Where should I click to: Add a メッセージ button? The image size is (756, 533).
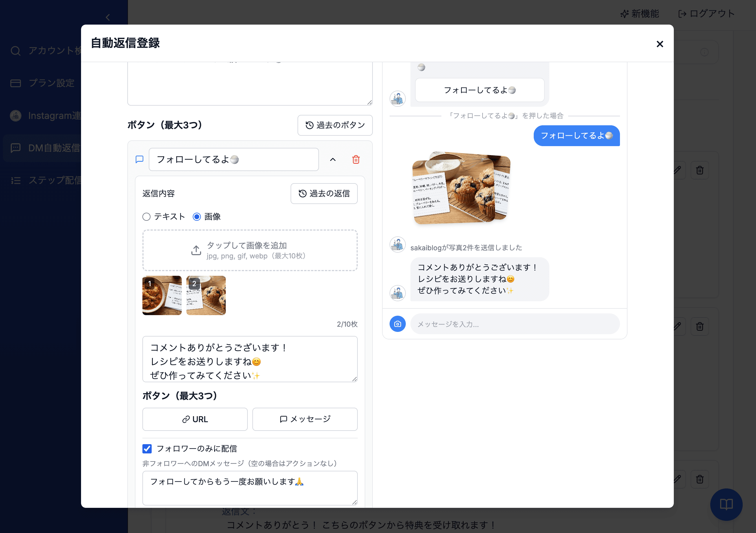pos(305,419)
